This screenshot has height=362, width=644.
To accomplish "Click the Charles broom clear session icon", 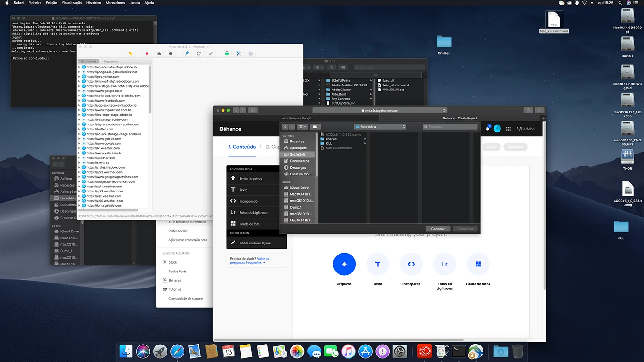I will pos(131,54).
